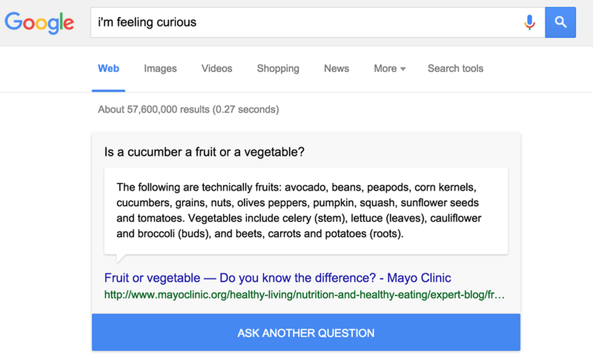Click the cucumber fruit or vegetable question heading
The width and height of the screenshot is (593, 364).
(x=204, y=152)
